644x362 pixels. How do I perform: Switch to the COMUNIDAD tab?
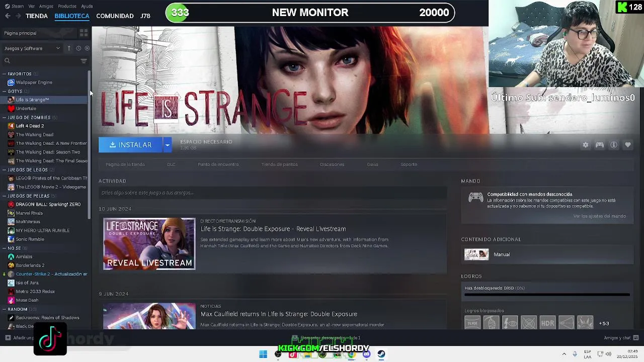point(115,16)
